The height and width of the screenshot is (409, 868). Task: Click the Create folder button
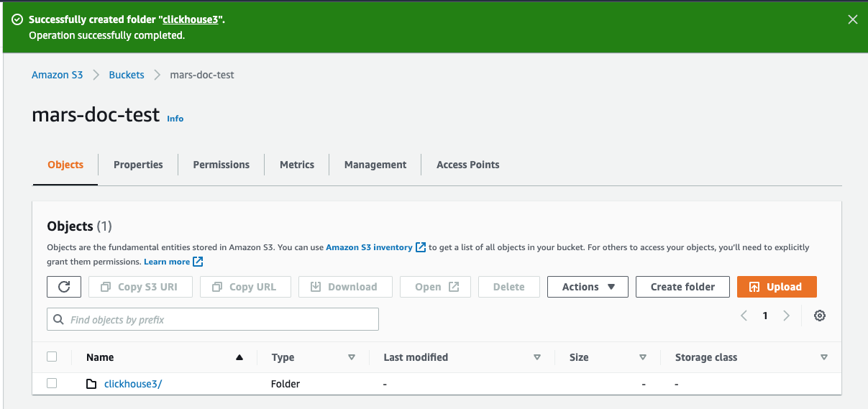[x=682, y=287]
